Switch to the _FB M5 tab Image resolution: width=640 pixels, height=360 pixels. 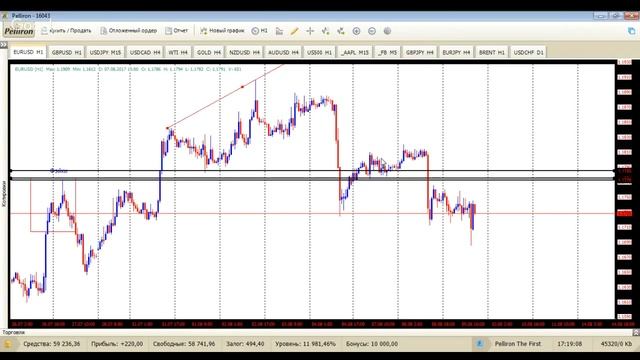[387, 53]
